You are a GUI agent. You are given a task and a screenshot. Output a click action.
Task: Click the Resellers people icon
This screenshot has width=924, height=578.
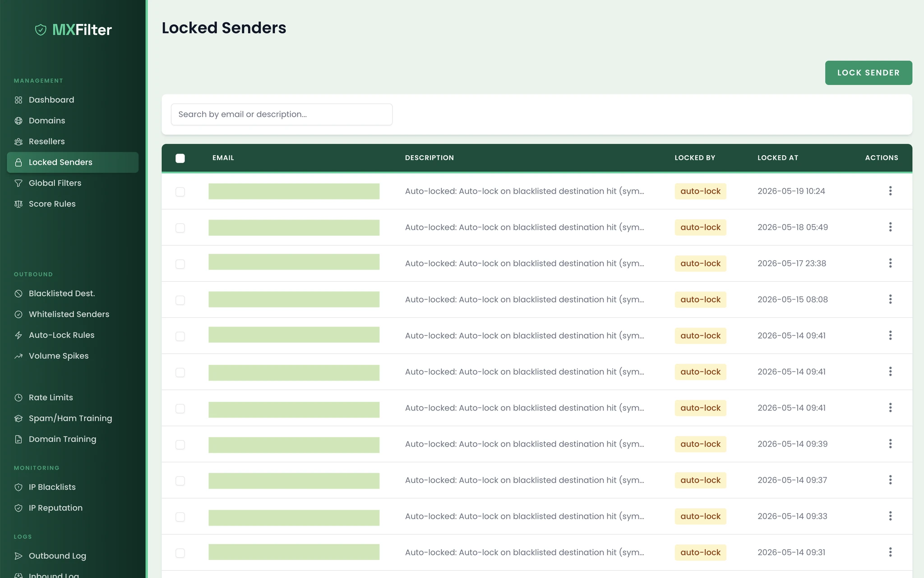pyautogui.click(x=18, y=141)
